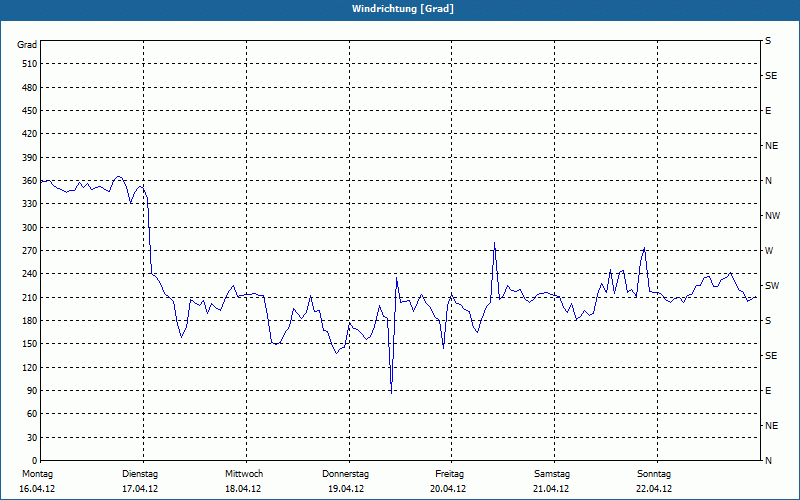
Task: Click the date 17.04.12
Action: 140,489
